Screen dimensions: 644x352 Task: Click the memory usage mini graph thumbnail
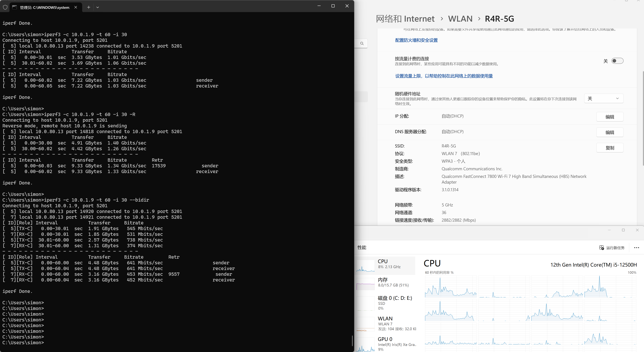[x=366, y=284]
